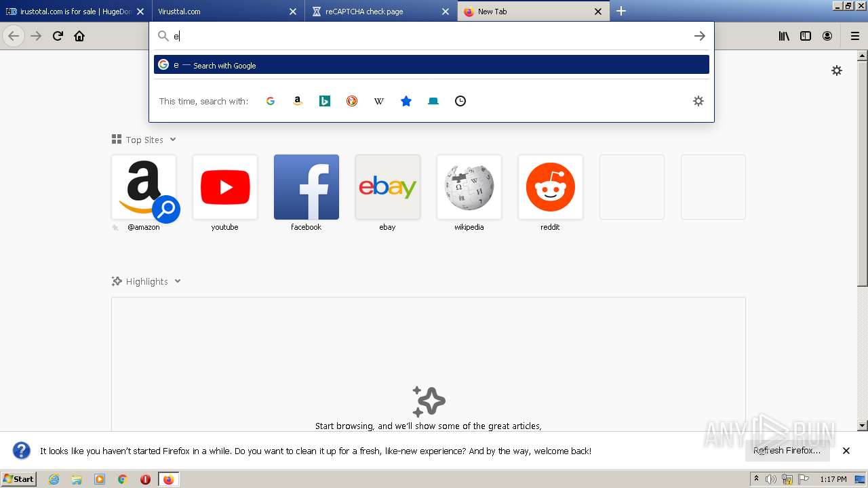Go back using the back arrow
This screenshot has width=868, height=488.
[x=14, y=36]
